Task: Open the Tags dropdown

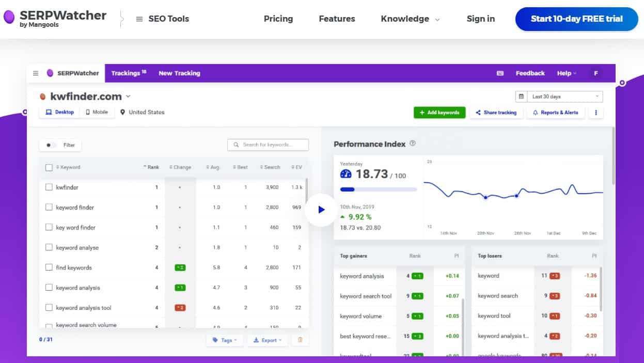Action: coord(225,340)
